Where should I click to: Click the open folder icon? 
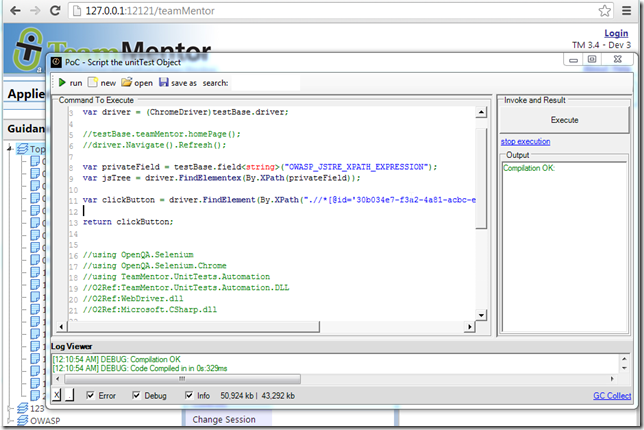[x=127, y=83]
